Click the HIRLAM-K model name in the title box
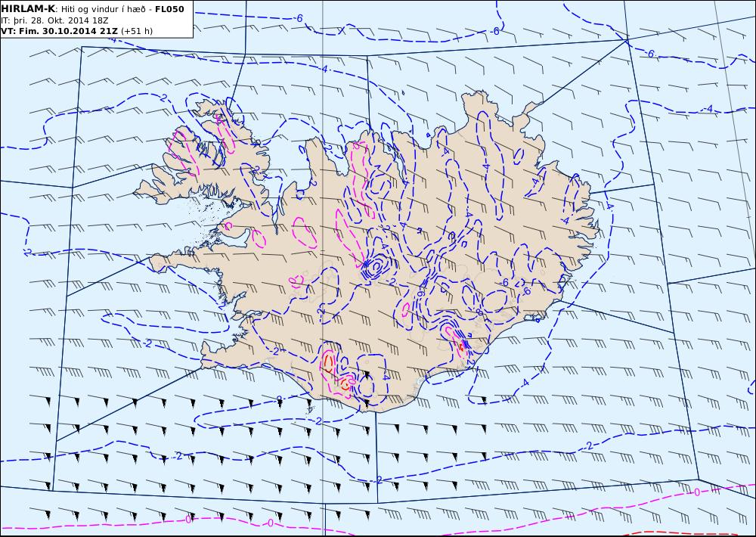 [28, 8]
